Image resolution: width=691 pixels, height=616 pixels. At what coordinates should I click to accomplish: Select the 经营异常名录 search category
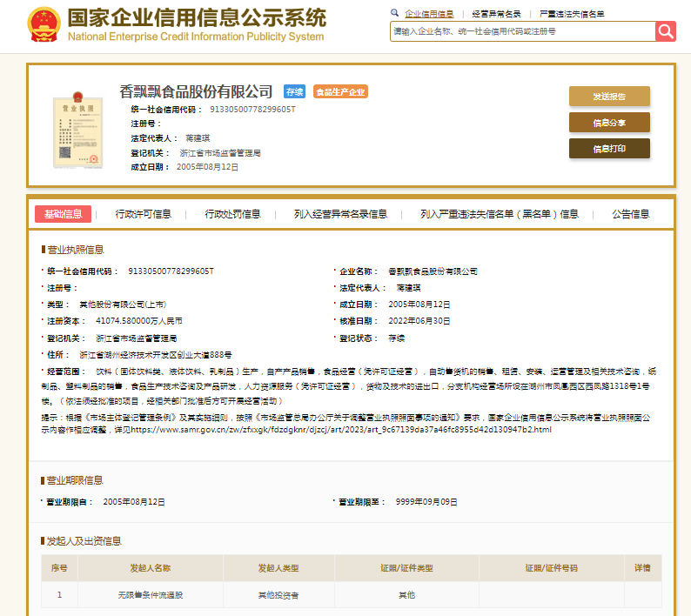click(x=496, y=14)
